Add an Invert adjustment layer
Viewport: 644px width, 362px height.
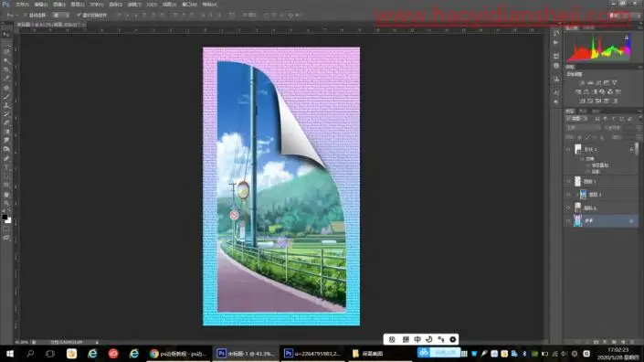pos(582,101)
